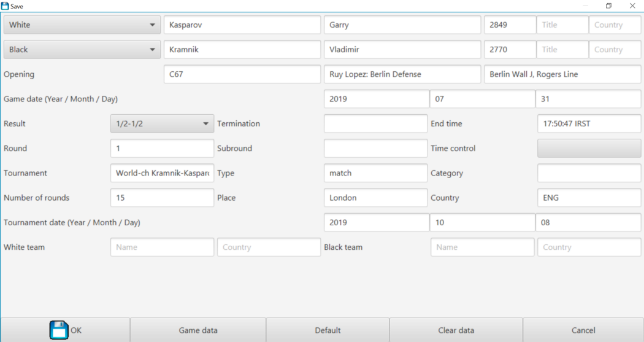Click the White team Name field

pos(162,247)
